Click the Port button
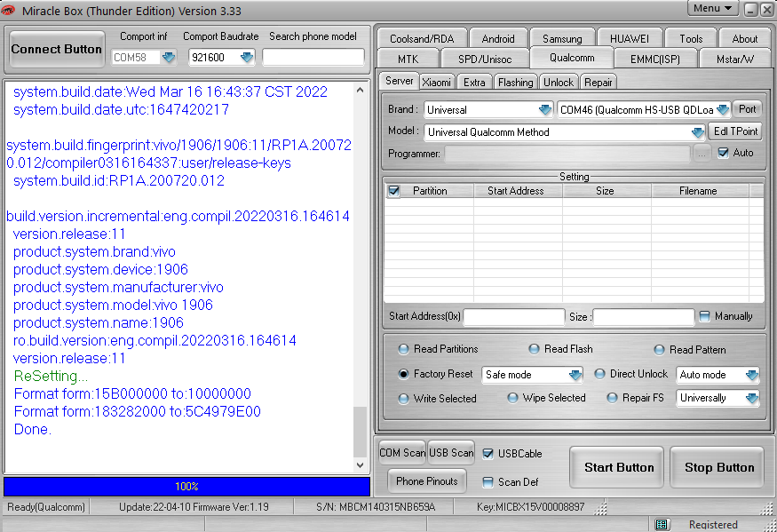Image resolution: width=777 pixels, height=532 pixels. click(748, 109)
